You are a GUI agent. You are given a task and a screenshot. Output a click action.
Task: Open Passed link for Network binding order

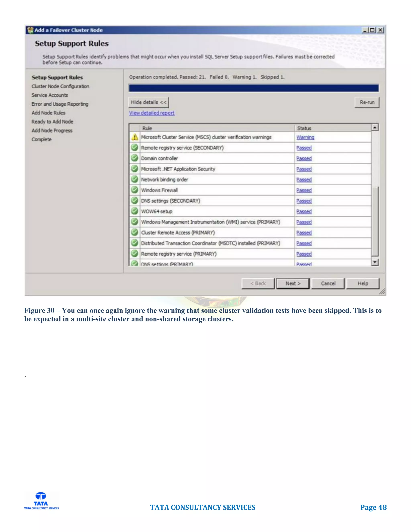(x=304, y=179)
